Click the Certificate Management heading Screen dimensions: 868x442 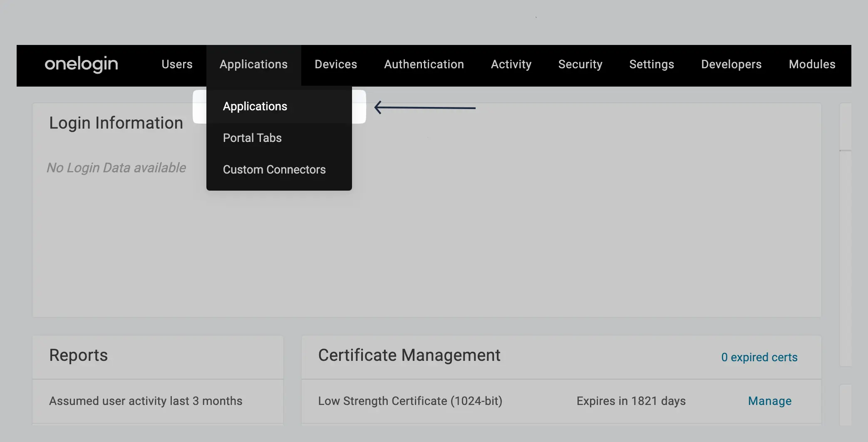[409, 355]
